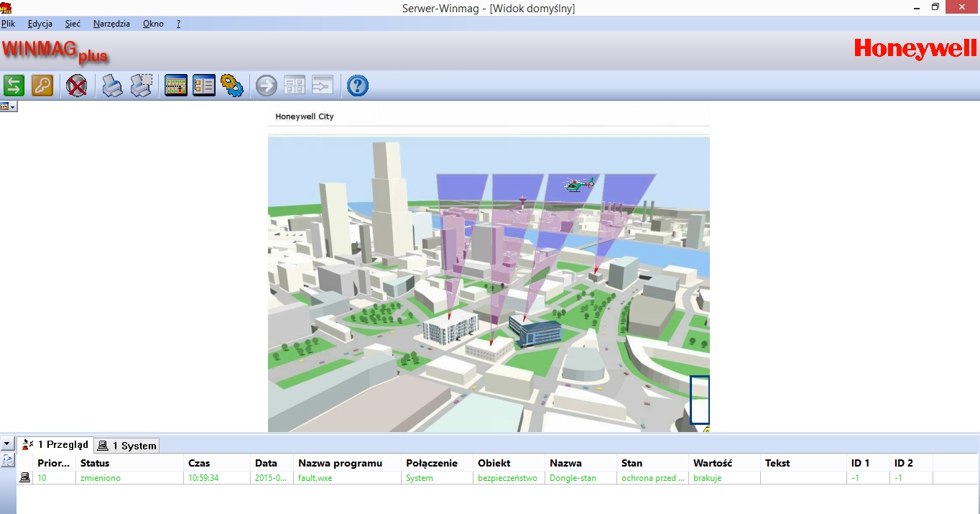
Task: Select the 'Dongle-stan' name cell
Action: 581,477
